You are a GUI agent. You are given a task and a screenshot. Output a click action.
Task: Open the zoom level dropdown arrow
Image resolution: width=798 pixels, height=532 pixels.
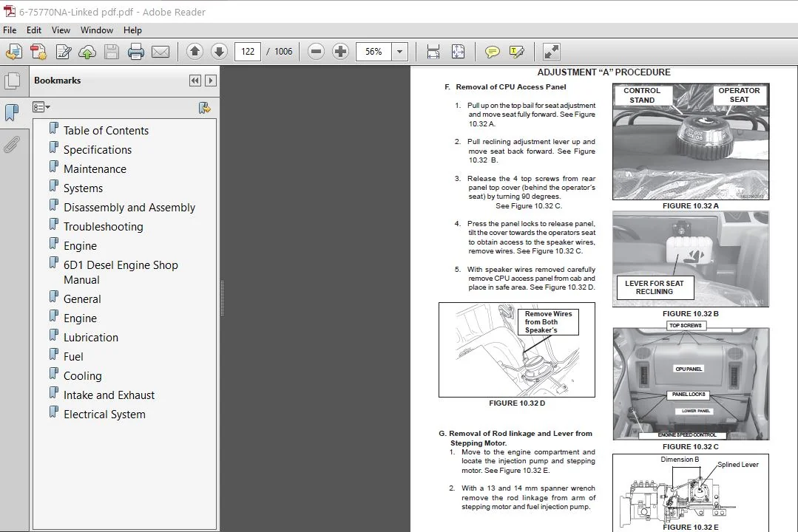pos(400,52)
